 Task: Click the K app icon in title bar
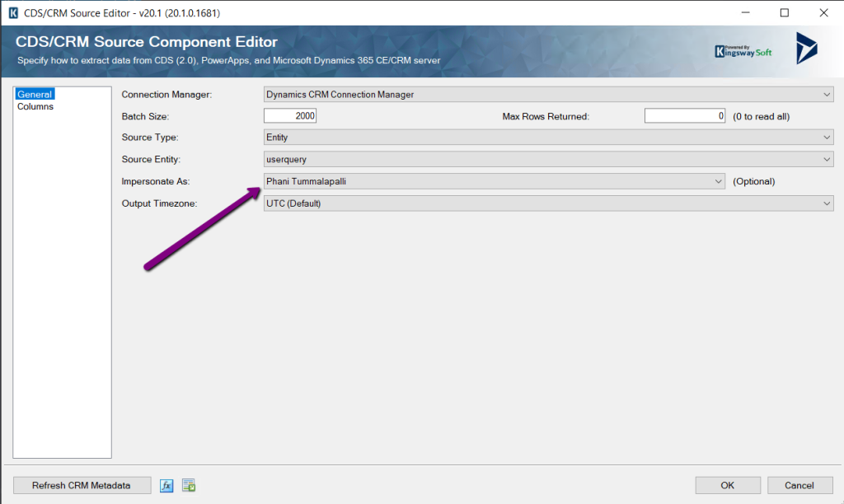(12, 13)
